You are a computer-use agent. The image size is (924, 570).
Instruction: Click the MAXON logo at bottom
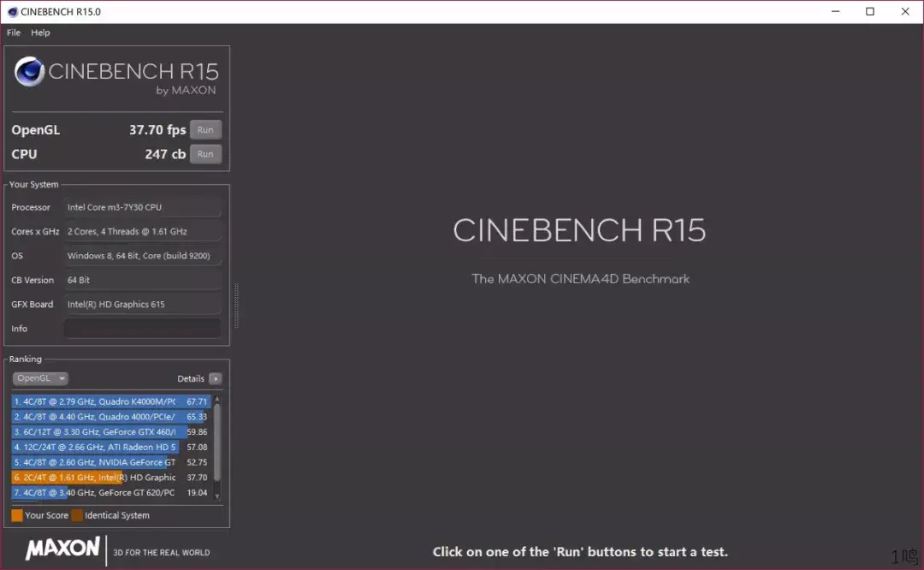click(62, 549)
